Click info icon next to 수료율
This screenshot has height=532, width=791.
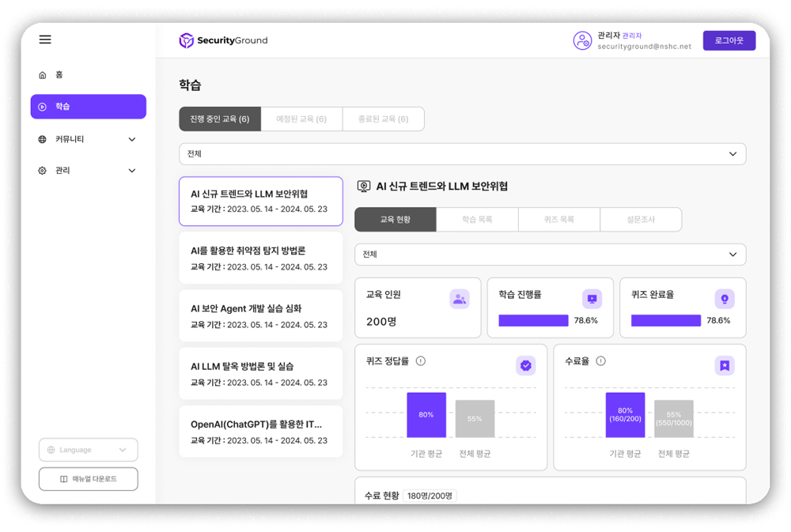pos(600,361)
